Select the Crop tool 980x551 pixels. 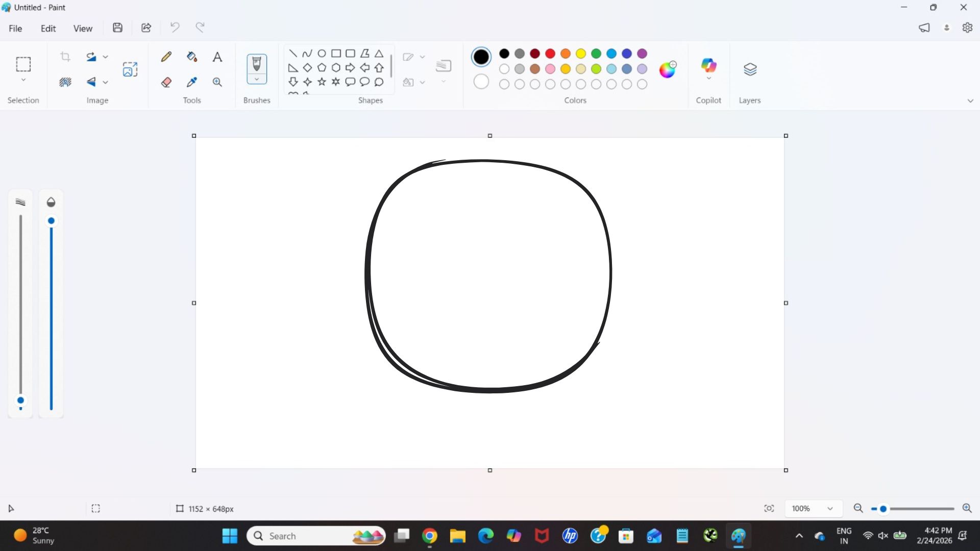coord(65,57)
